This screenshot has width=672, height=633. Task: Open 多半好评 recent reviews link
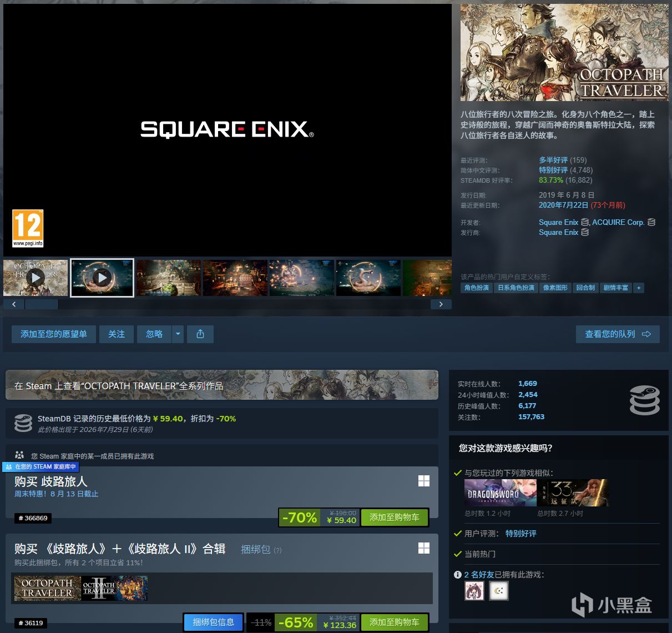553,160
